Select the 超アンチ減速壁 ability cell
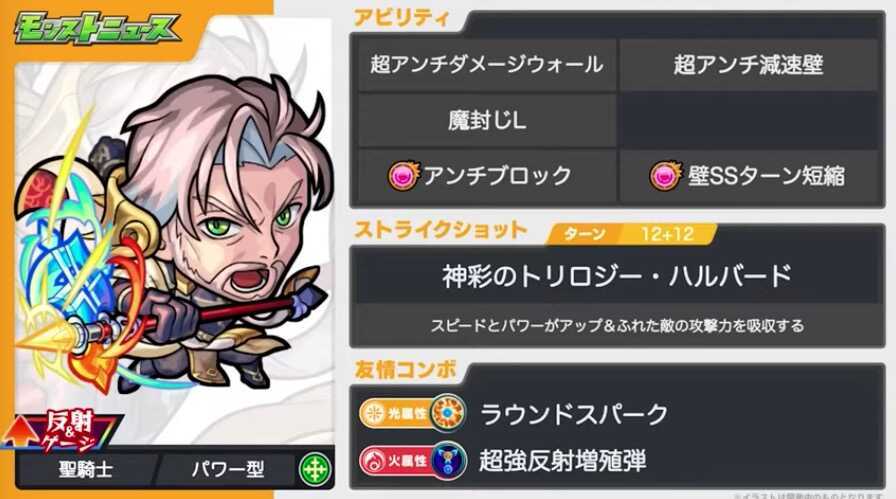 point(749,64)
